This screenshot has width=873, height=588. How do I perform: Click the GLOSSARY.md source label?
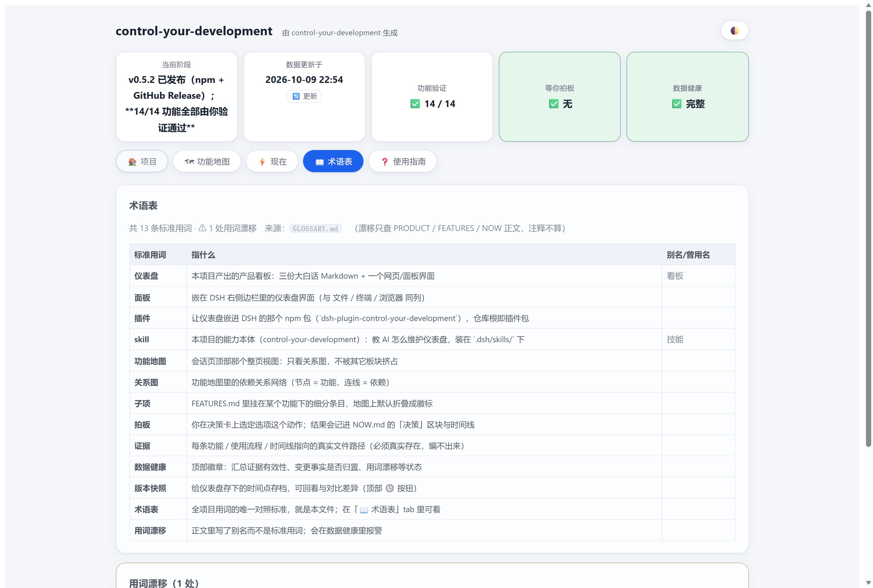click(x=315, y=228)
